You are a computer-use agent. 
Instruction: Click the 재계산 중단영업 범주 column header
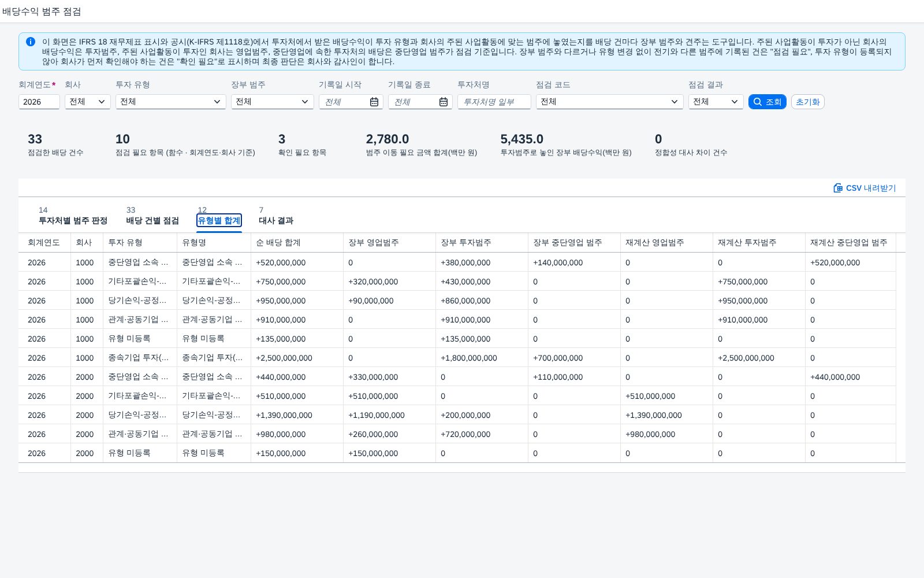pos(851,243)
